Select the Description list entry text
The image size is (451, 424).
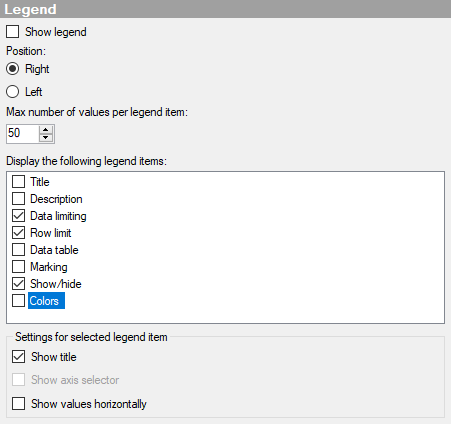(x=56, y=199)
